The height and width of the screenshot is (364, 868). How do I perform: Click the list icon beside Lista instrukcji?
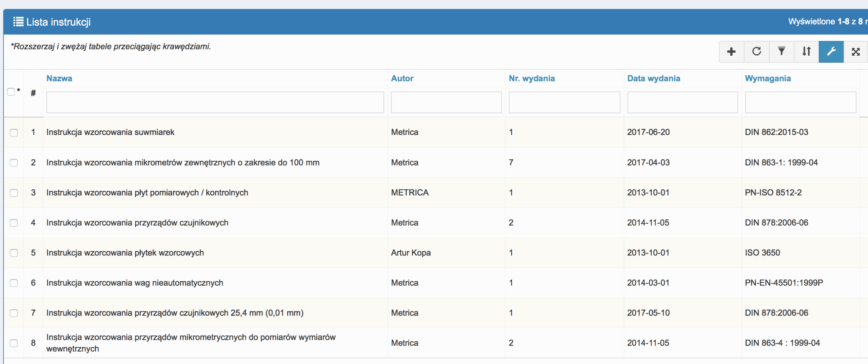click(18, 22)
